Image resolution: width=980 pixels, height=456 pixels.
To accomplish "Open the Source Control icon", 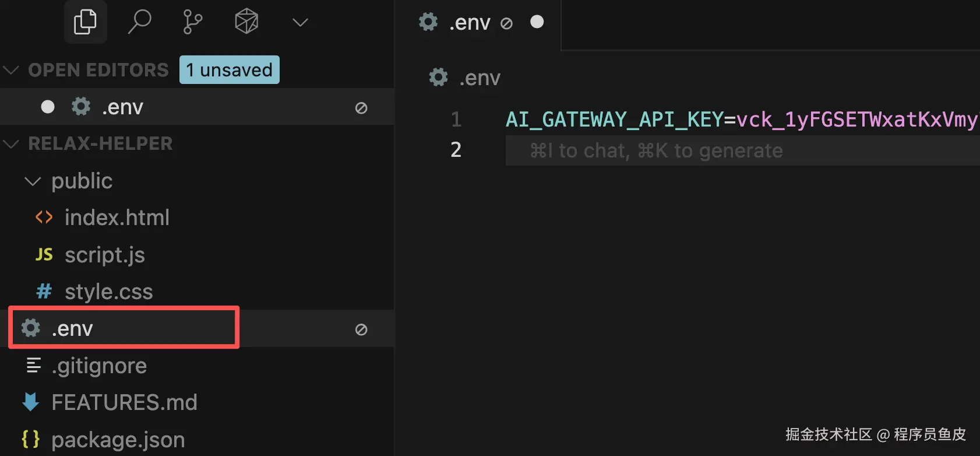I will coord(192,22).
